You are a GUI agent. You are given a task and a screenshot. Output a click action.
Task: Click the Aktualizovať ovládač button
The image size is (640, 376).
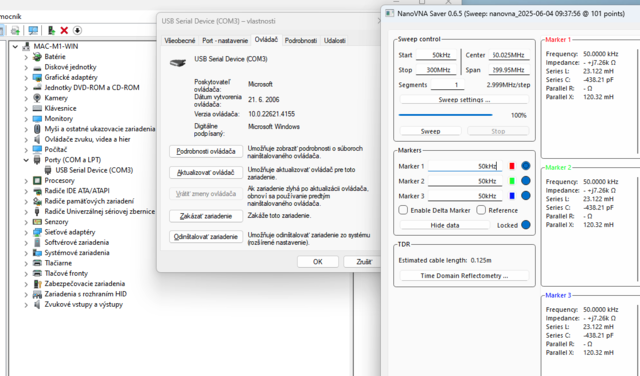click(206, 173)
